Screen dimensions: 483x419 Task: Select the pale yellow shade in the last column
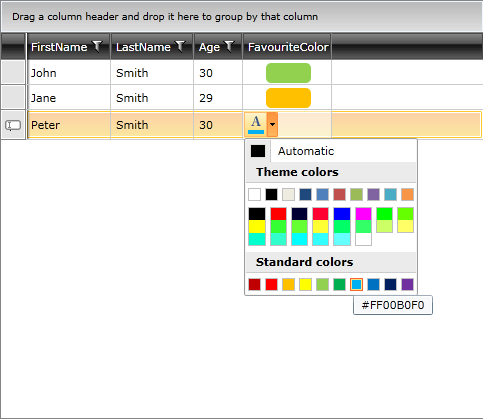(x=405, y=226)
